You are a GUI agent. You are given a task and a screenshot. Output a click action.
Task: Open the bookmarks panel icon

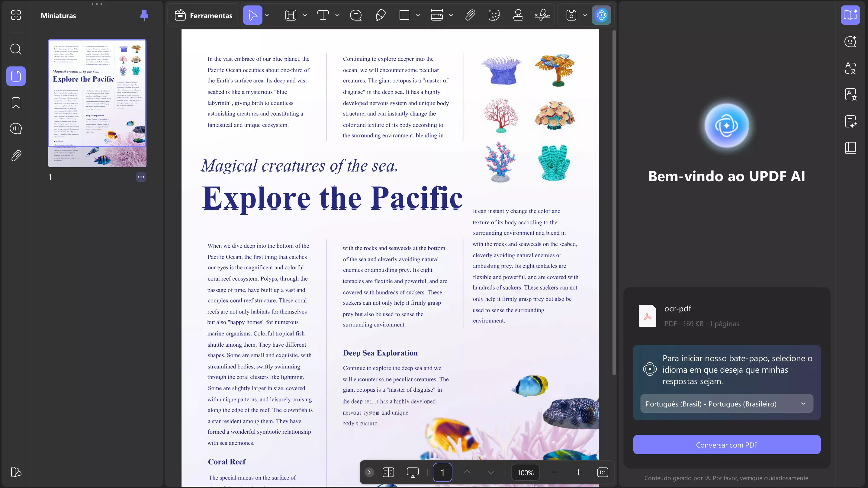tap(16, 103)
